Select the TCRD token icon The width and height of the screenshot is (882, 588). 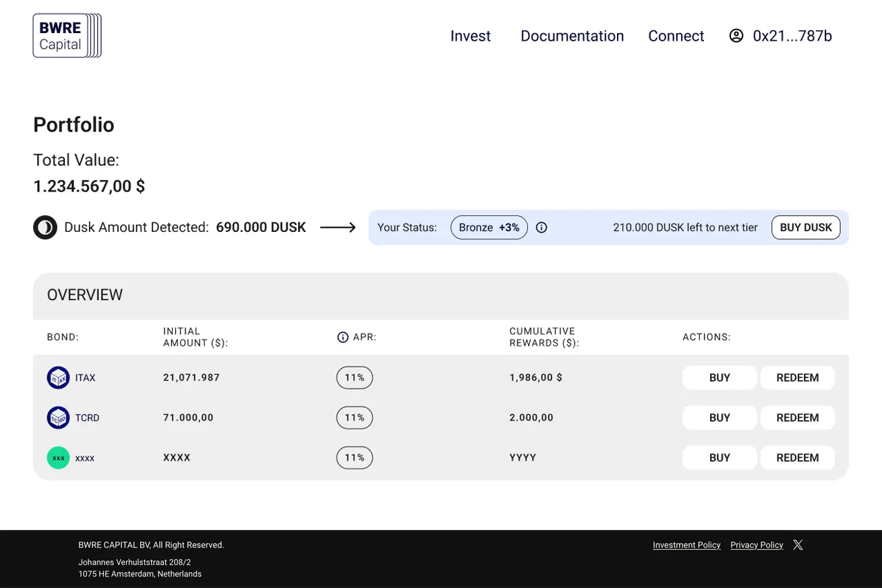point(58,417)
